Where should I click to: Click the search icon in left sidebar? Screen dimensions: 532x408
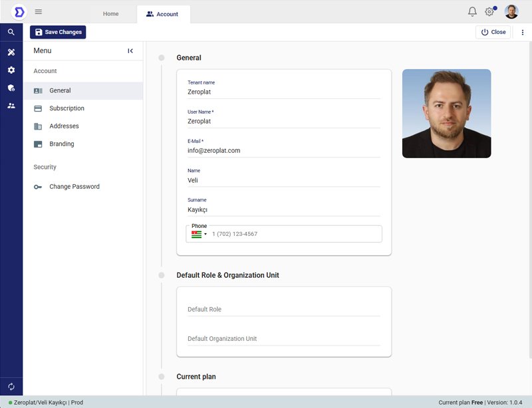pos(11,32)
